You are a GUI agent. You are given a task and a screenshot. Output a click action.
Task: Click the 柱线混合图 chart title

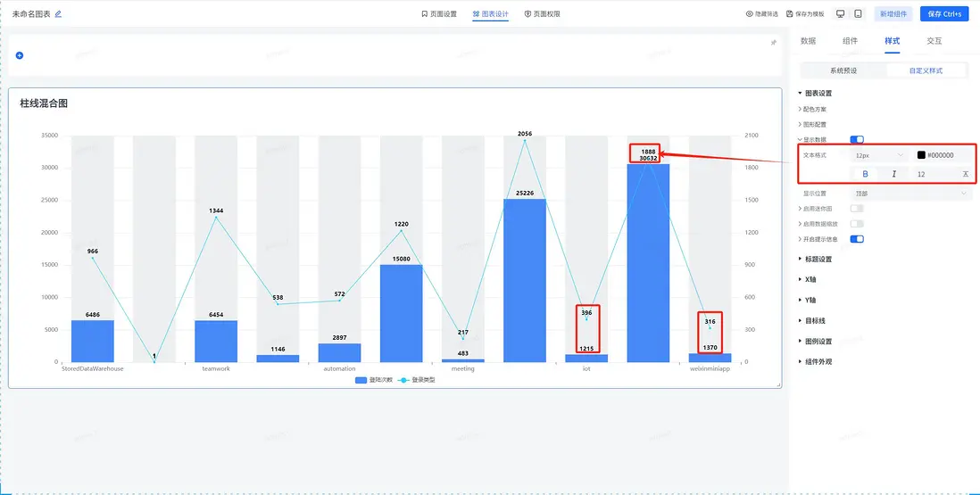pos(44,104)
